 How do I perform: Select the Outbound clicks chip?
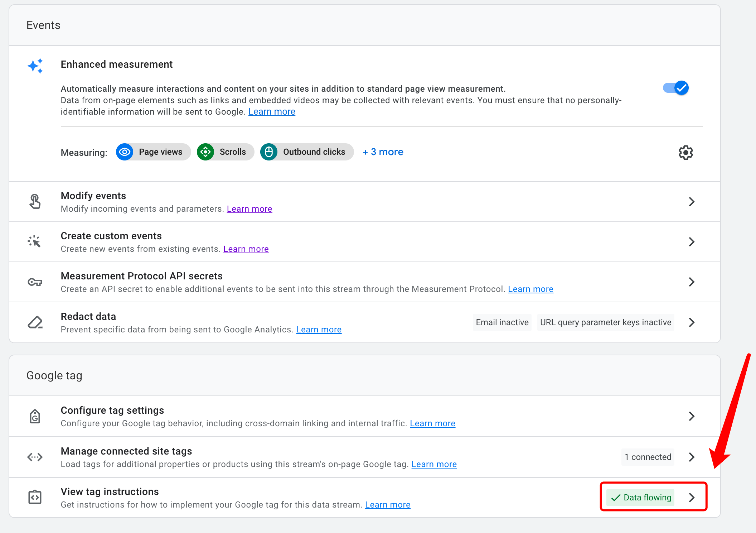[307, 152]
